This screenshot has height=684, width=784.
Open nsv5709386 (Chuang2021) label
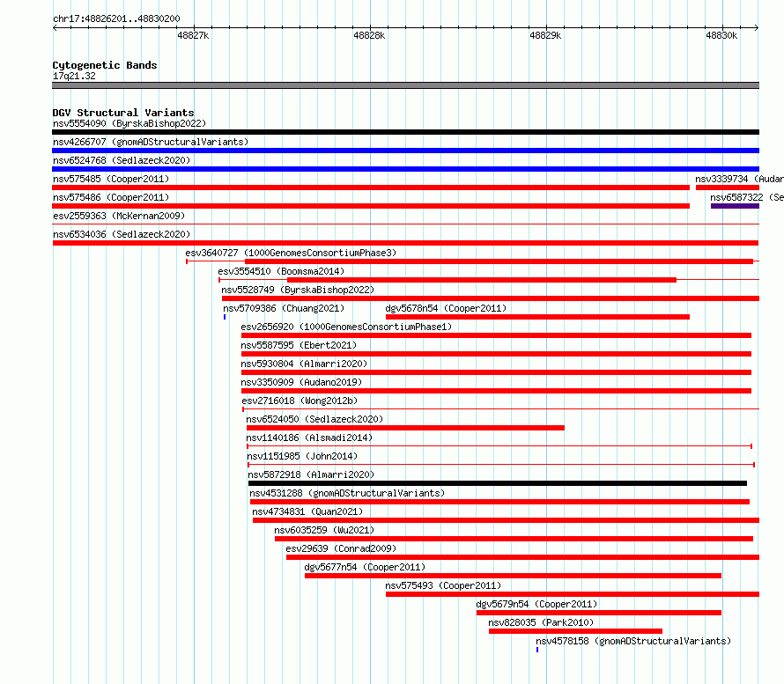(284, 308)
